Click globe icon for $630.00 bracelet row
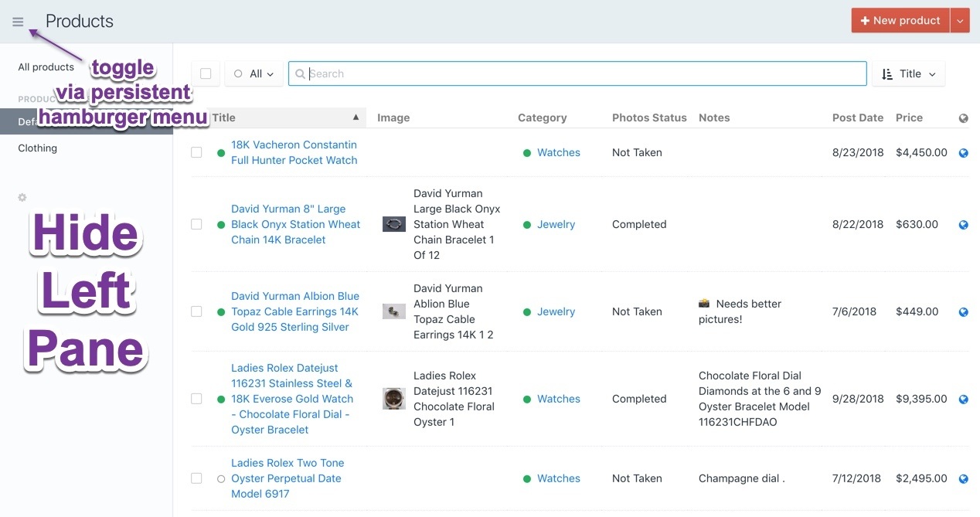The width and height of the screenshot is (980, 517). (x=963, y=225)
